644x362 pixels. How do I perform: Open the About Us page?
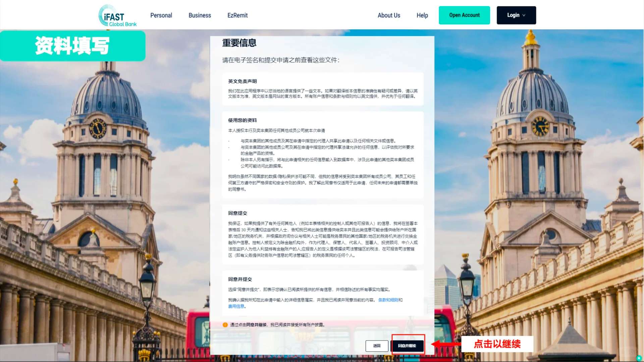pyautogui.click(x=389, y=15)
